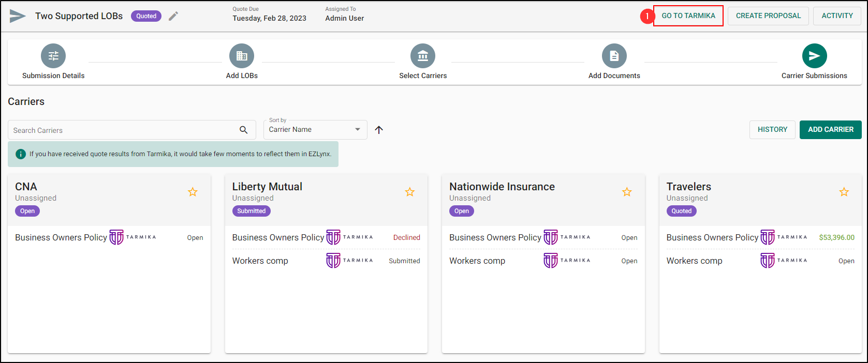Click GO TO TARMIKA button
Image resolution: width=868 pixels, height=363 pixels.
point(688,16)
